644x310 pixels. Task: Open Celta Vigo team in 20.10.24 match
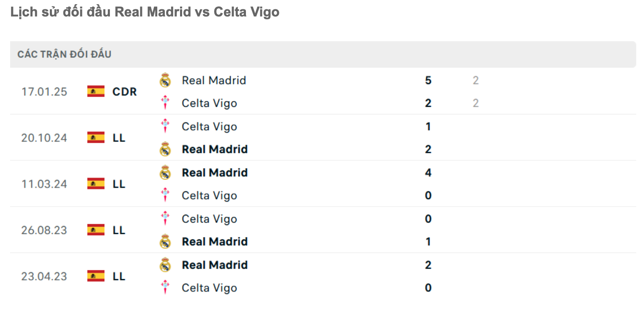coord(209,126)
